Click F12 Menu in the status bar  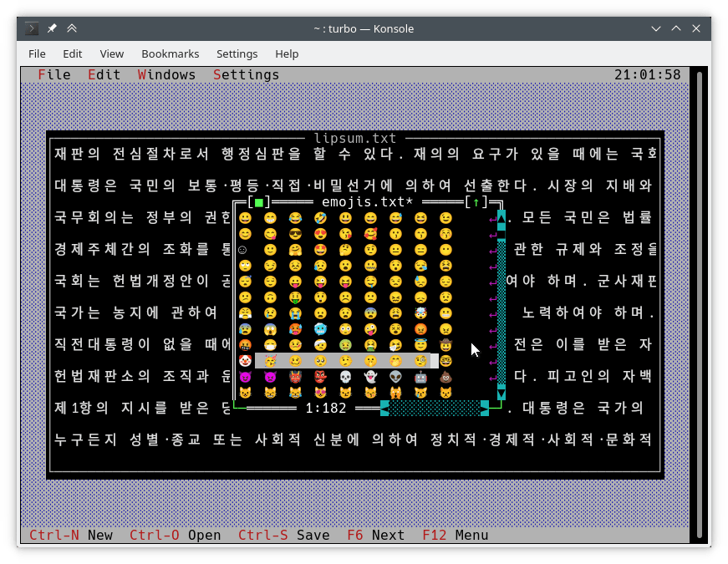(x=455, y=535)
